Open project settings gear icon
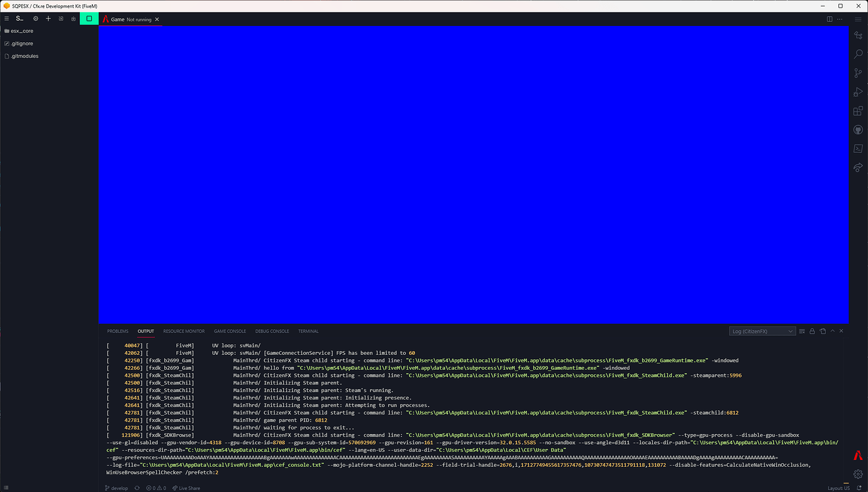The height and width of the screenshot is (492, 868). (x=36, y=19)
